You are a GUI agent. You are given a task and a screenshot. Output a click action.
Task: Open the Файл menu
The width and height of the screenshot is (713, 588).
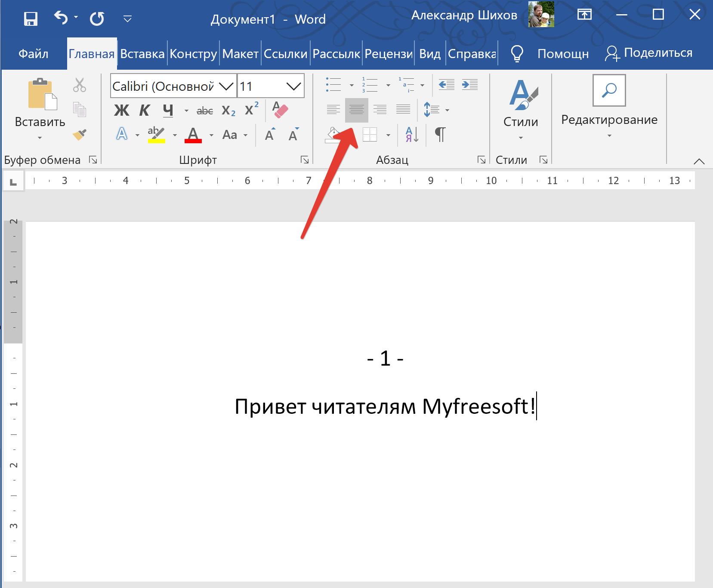pyautogui.click(x=33, y=54)
